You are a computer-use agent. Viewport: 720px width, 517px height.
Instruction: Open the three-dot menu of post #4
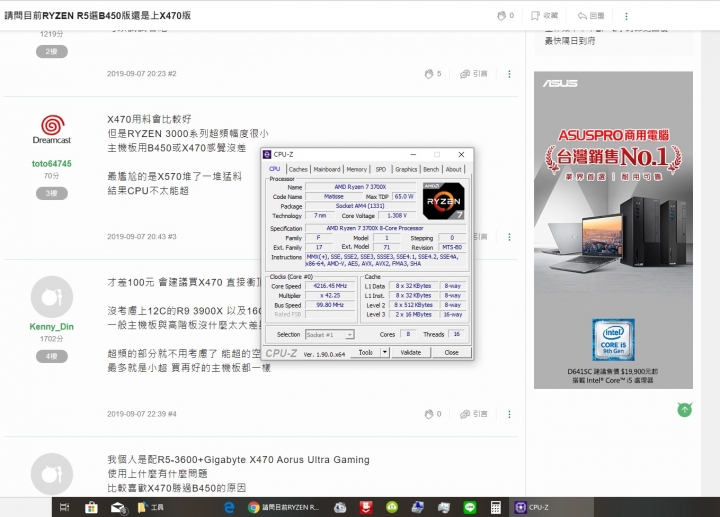point(509,414)
